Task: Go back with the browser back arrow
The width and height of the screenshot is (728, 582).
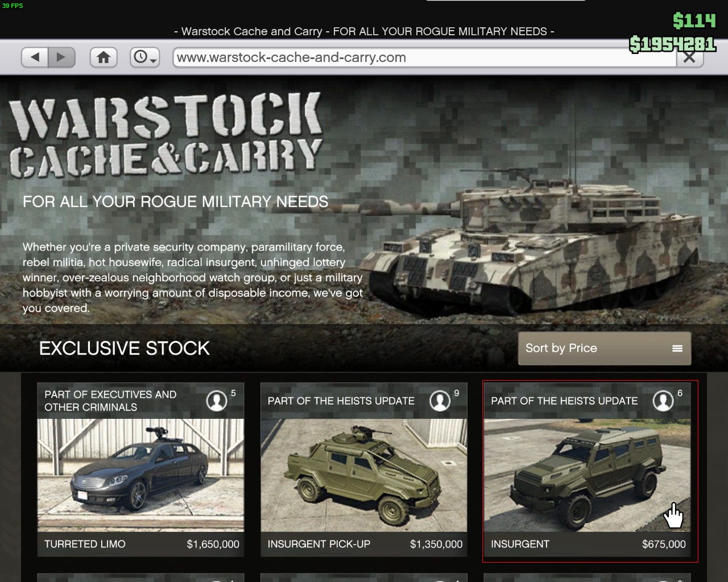Action: [35, 57]
